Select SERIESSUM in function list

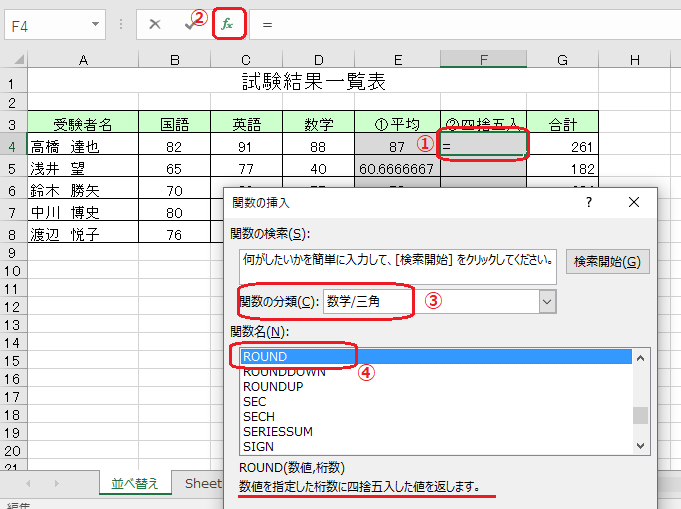point(436,431)
